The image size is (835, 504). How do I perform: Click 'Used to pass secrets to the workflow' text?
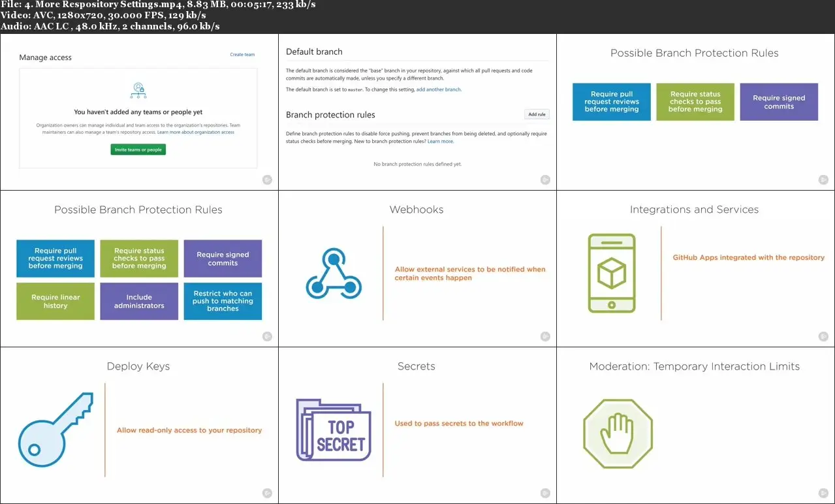(459, 423)
